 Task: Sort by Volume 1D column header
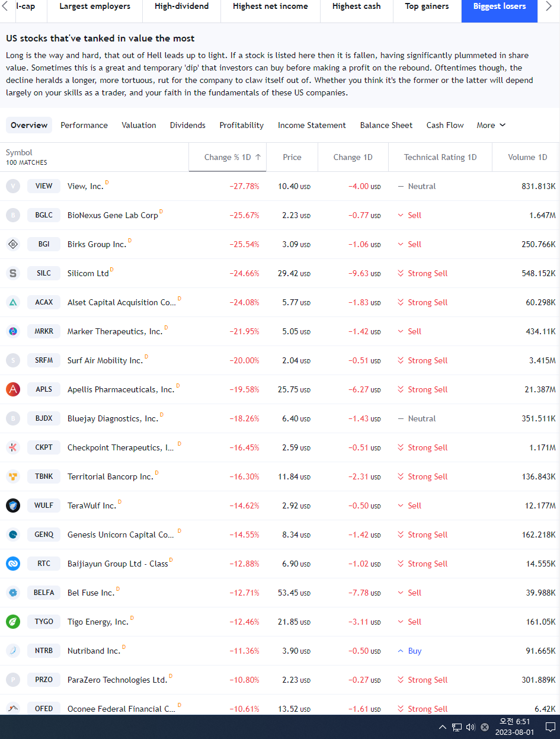[527, 157]
